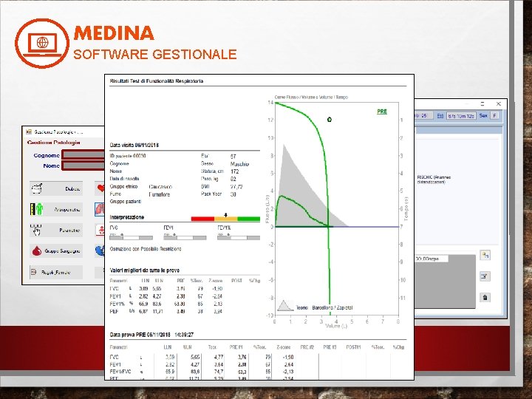Viewport: 532px width, 399px height.
Task: Click the lungs icon button
Action: [x=100, y=209]
